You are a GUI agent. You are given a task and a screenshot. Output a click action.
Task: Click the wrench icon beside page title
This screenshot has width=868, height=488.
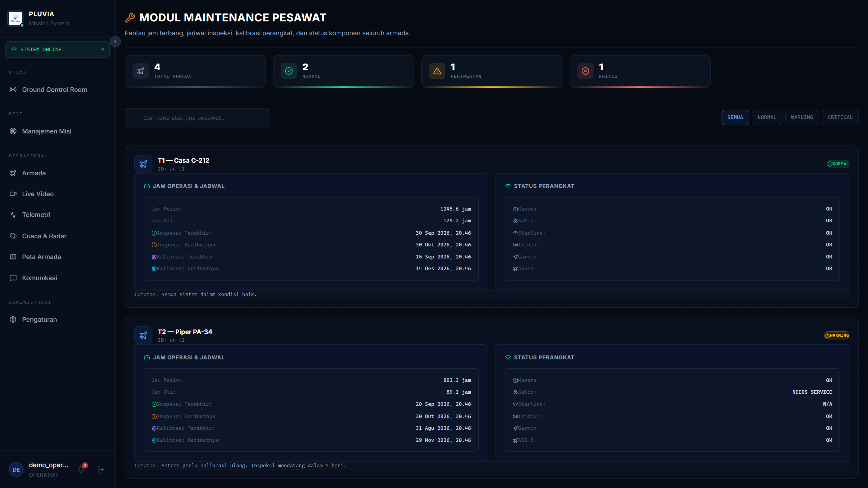pyautogui.click(x=130, y=17)
